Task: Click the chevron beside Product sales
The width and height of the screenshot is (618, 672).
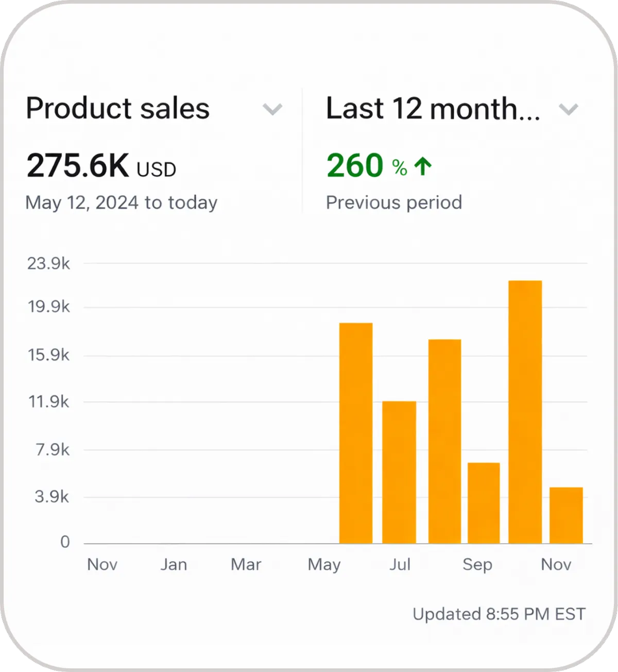Action: point(272,109)
